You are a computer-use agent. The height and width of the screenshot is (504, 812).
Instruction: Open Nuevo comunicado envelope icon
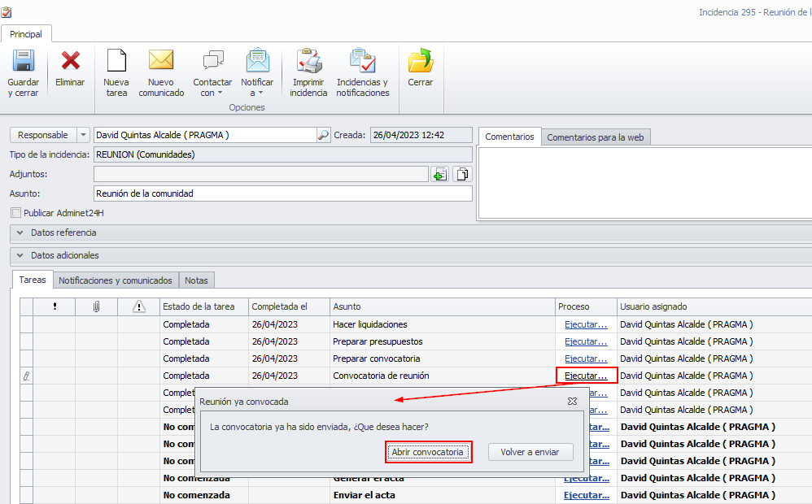point(161,60)
